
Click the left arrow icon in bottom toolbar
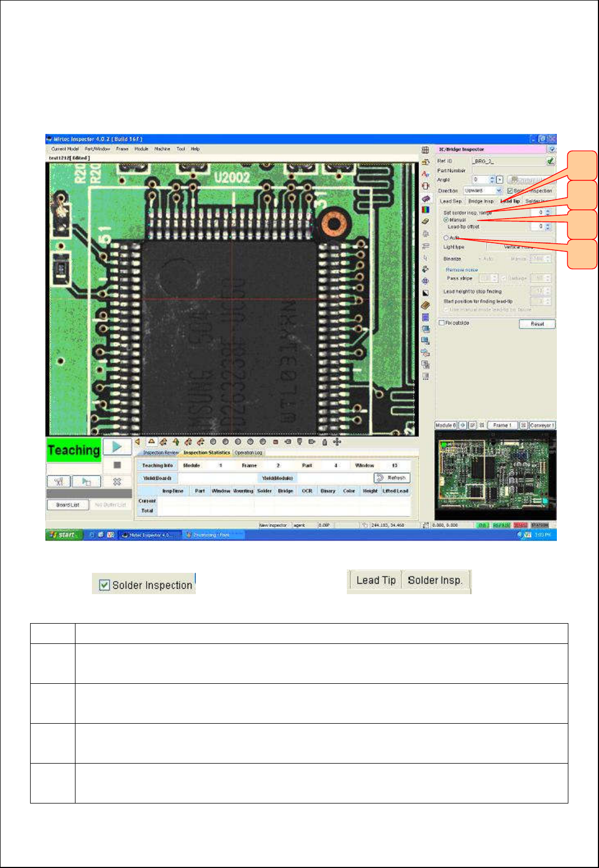pyautogui.click(x=137, y=442)
